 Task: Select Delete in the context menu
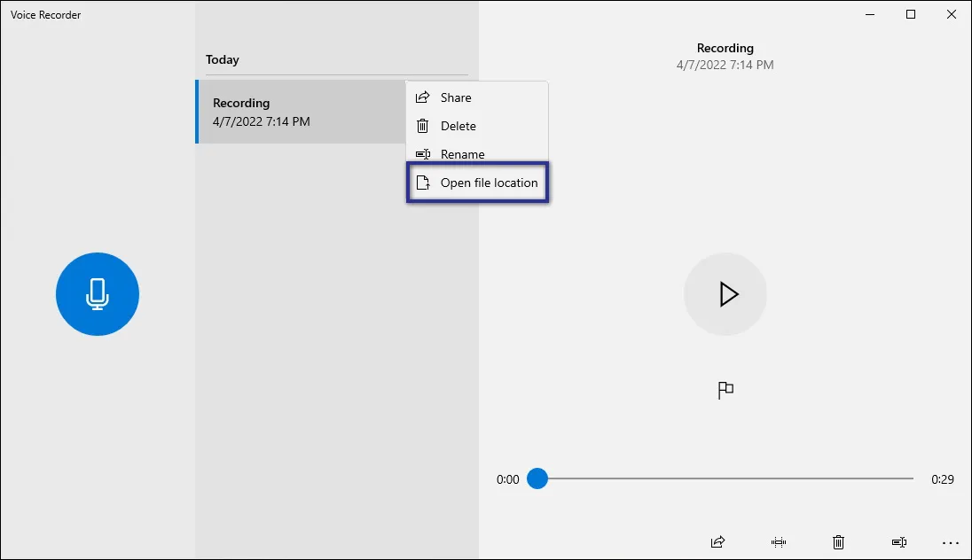coord(459,126)
